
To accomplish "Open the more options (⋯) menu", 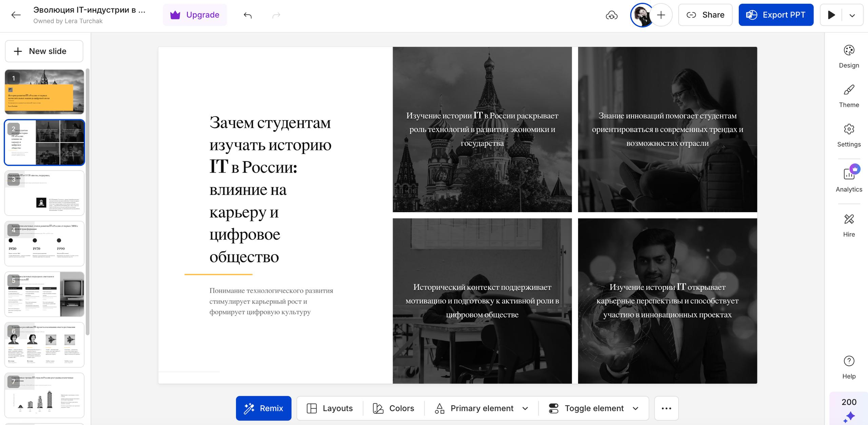I will point(666,408).
